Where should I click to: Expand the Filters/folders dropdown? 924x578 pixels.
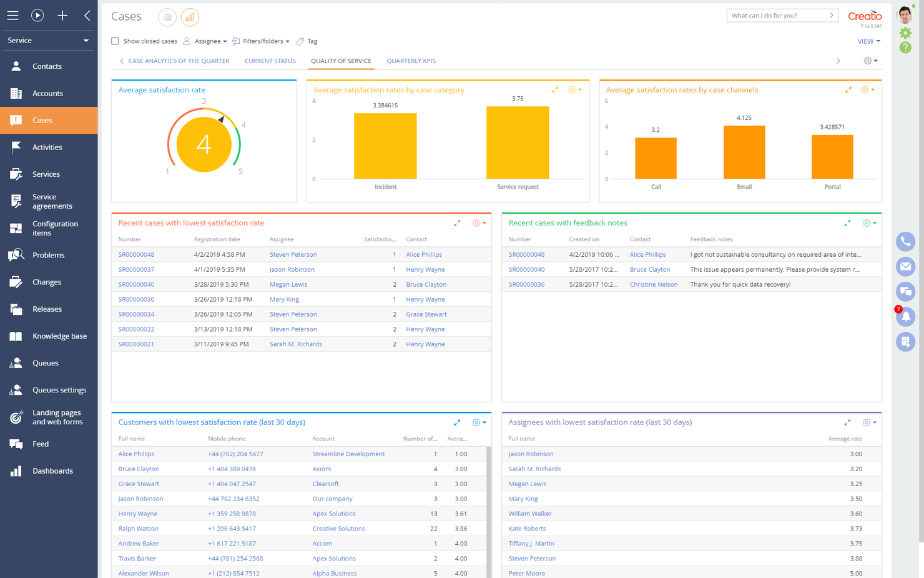pos(260,41)
